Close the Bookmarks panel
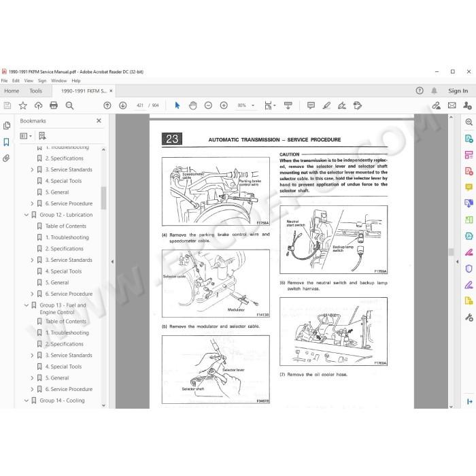This screenshot has width=476, height=476. tap(99, 120)
